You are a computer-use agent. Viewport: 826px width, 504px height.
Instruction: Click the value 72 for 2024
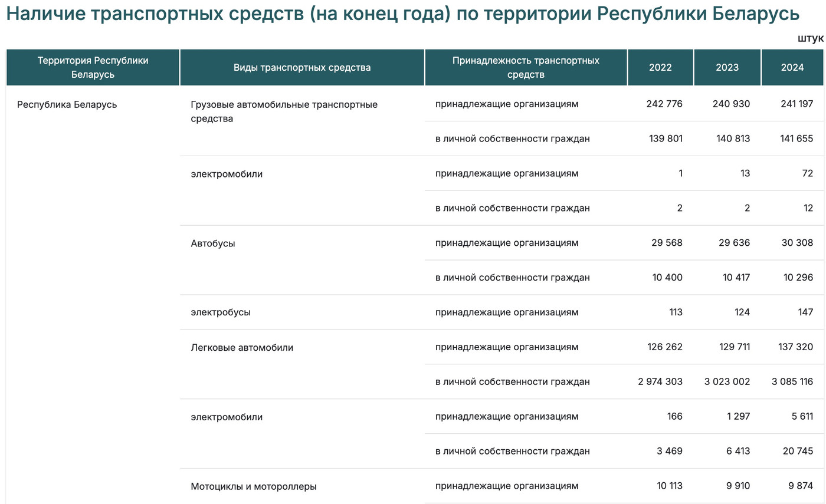click(x=808, y=173)
